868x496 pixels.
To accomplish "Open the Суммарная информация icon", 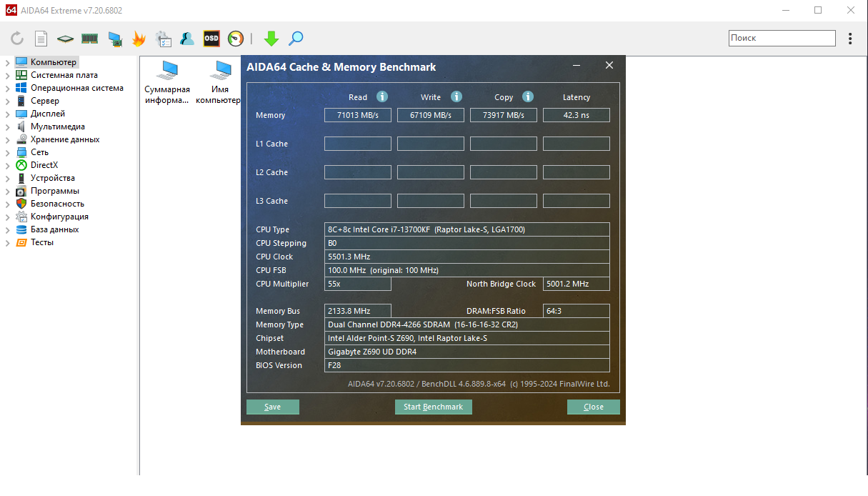I will click(x=167, y=82).
